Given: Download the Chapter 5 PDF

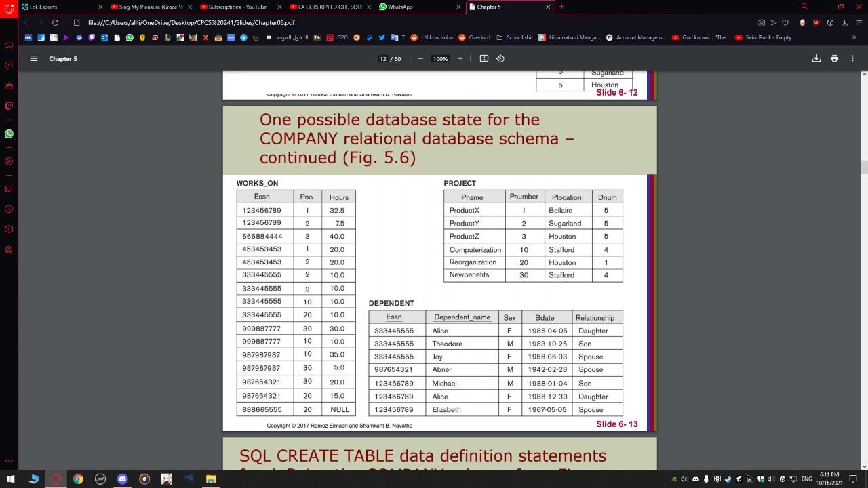Looking at the screenshot, I should (816, 59).
